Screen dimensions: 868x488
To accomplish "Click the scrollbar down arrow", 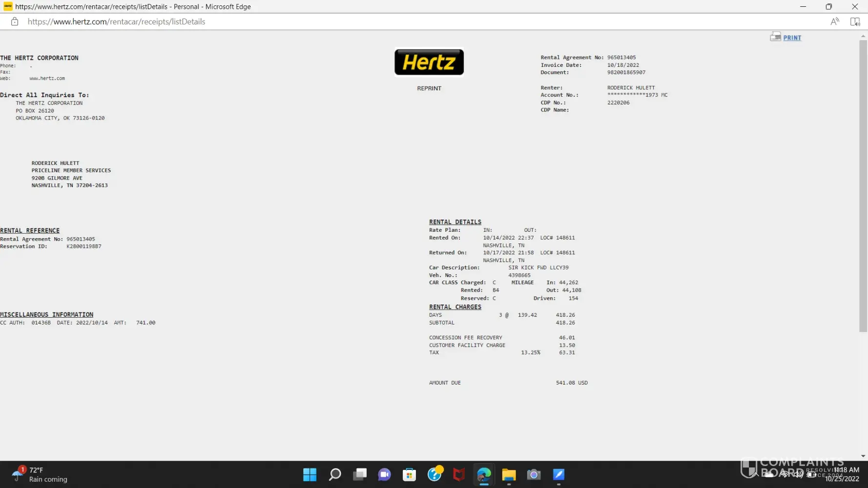I will click(x=863, y=456).
